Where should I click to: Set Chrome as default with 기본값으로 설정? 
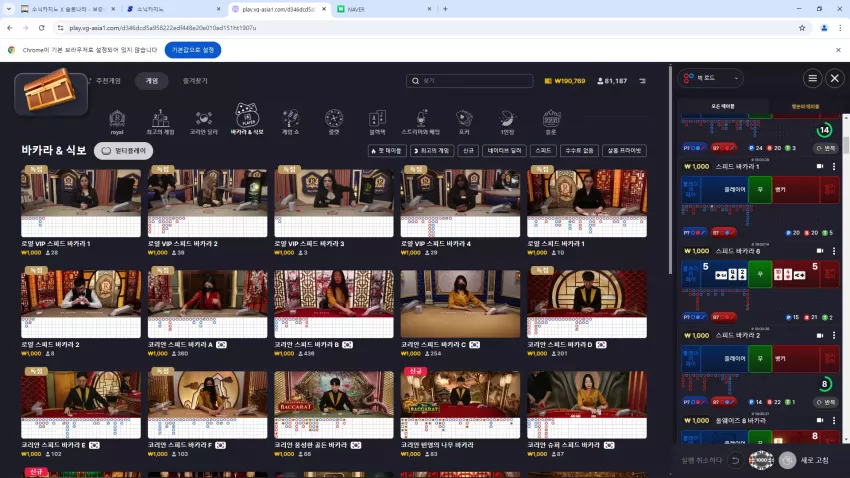[x=192, y=50]
